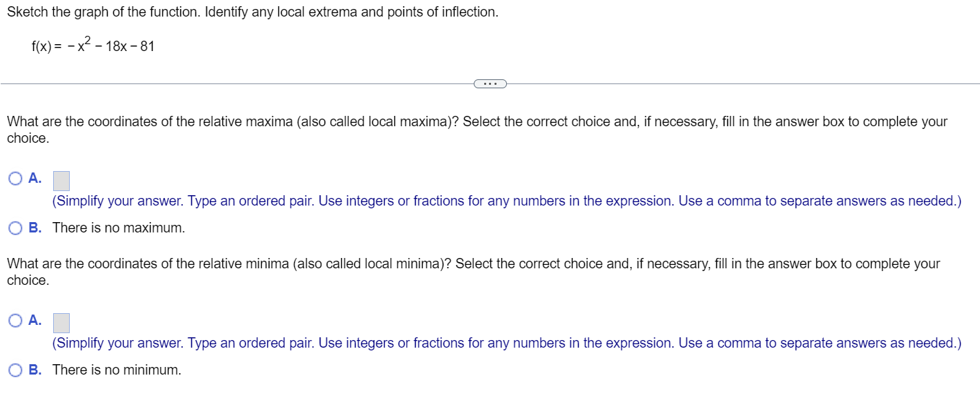Image resolution: width=980 pixels, height=398 pixels.
Task: Select choice B stating there is no minimum
Action: click(x=15, y=370)
